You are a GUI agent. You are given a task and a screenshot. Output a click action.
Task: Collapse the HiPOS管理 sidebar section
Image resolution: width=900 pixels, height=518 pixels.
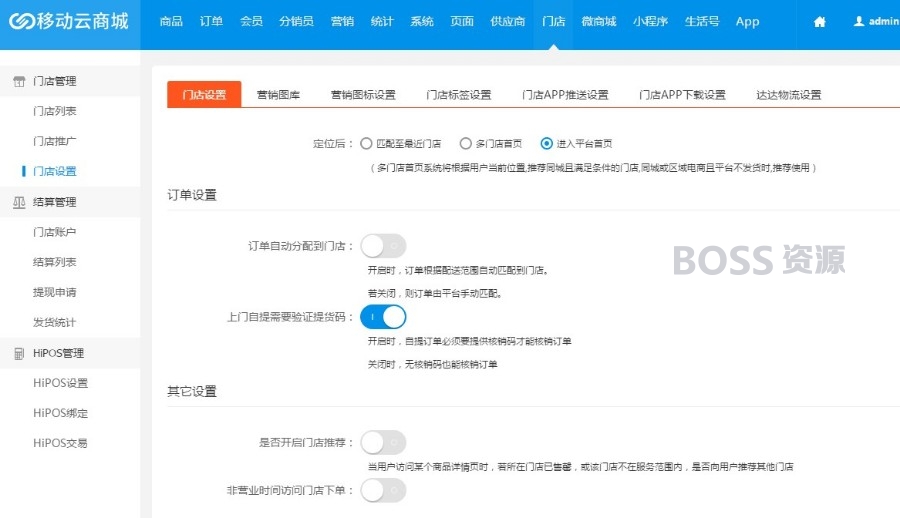coord(70,353)
